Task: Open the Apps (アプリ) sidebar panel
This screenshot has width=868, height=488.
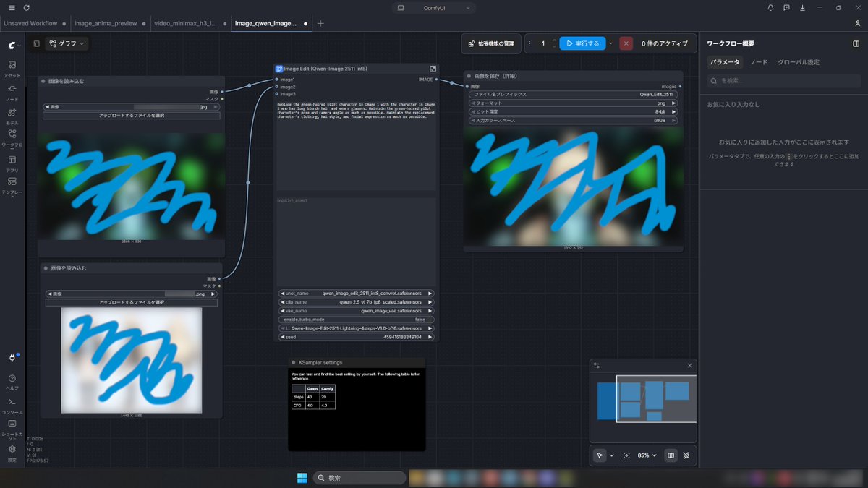Action: coord(12,163)
